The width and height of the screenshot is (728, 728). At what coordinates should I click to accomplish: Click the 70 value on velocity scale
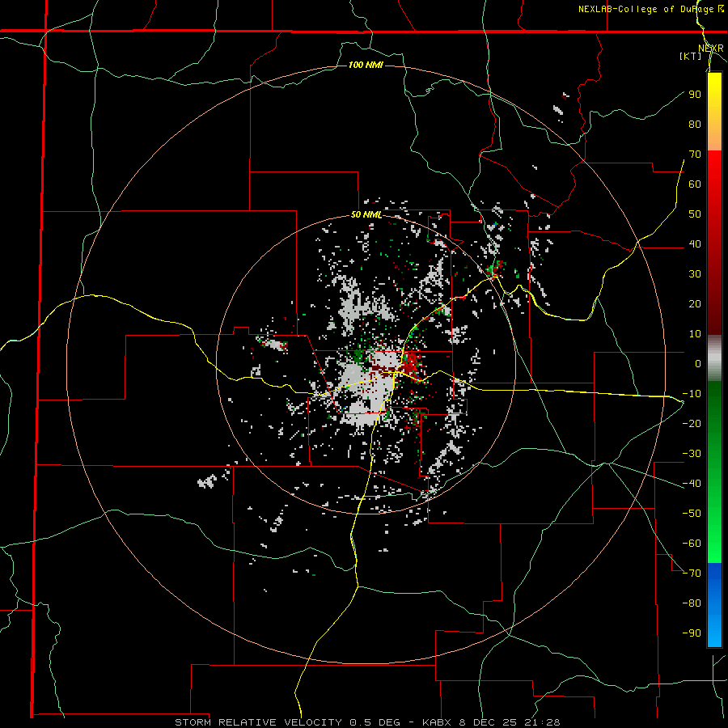pos(695,154)
